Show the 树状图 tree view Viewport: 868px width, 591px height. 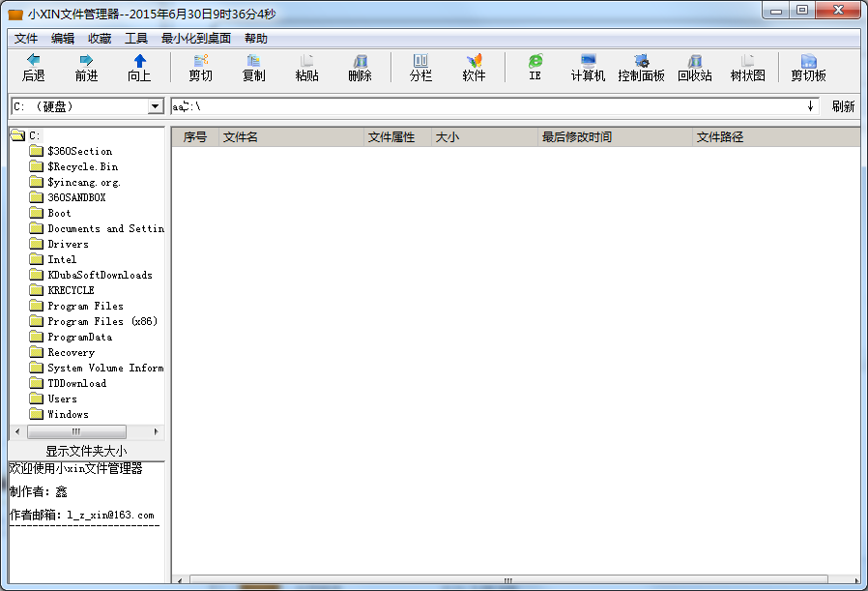(x=748, y=68)
